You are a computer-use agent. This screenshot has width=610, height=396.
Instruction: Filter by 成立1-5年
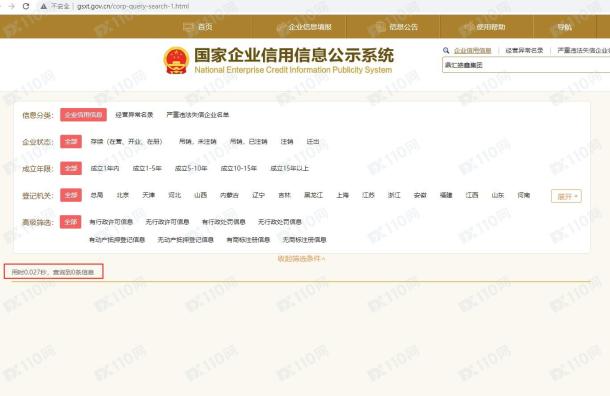tap(147, 168)
